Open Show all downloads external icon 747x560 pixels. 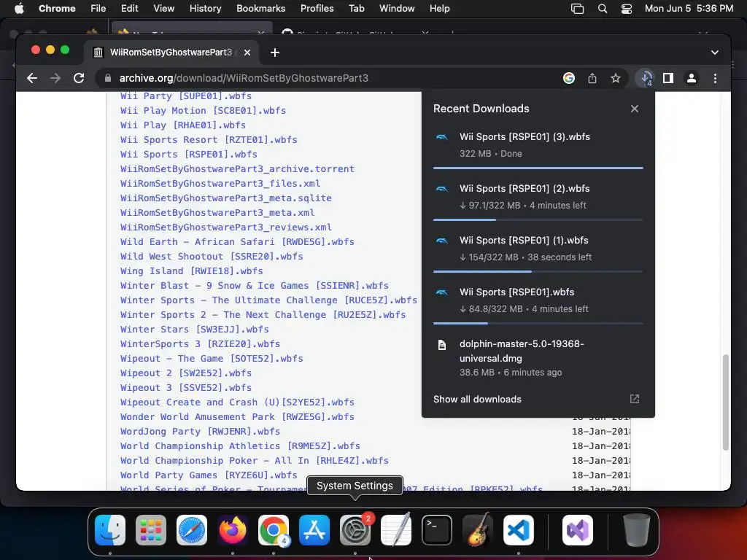634,399
